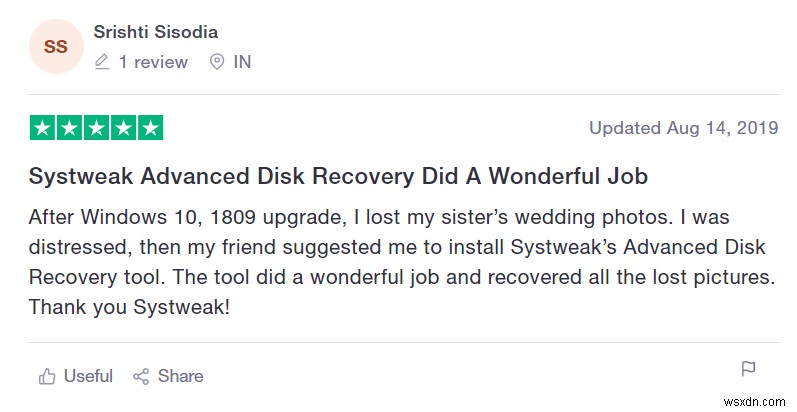
Task: Click the pencil icon beside review count
Action: 101,62
